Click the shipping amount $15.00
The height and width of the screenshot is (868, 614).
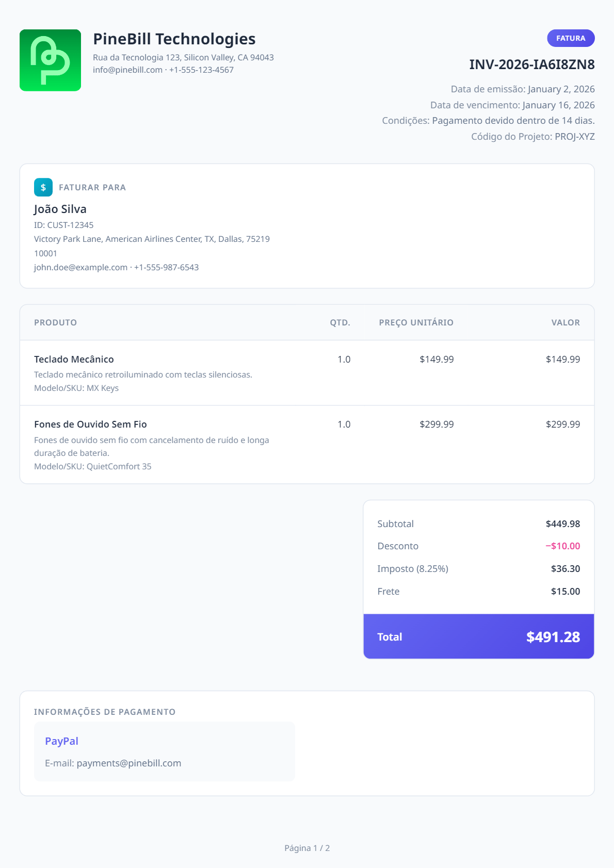(x=565, y=591)
